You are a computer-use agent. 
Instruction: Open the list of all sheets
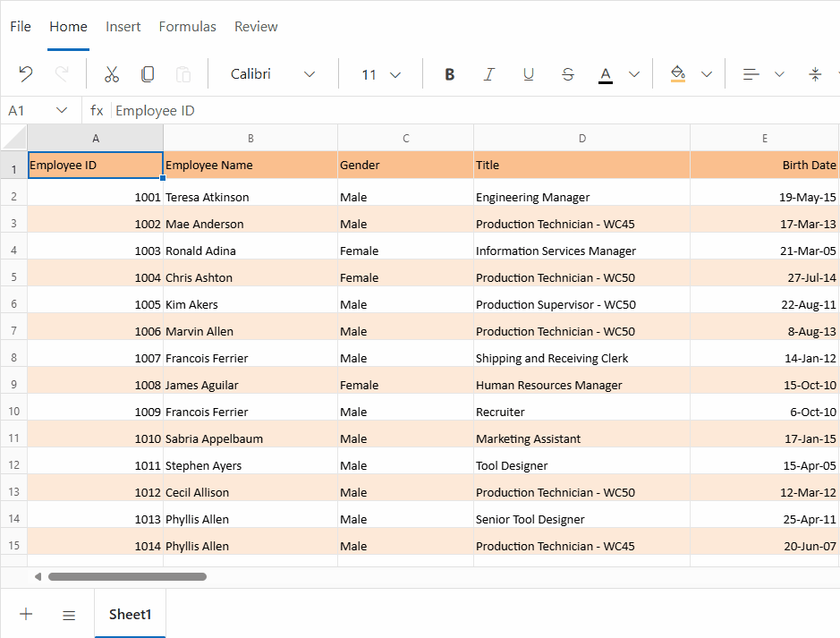(x=69, y=615)
